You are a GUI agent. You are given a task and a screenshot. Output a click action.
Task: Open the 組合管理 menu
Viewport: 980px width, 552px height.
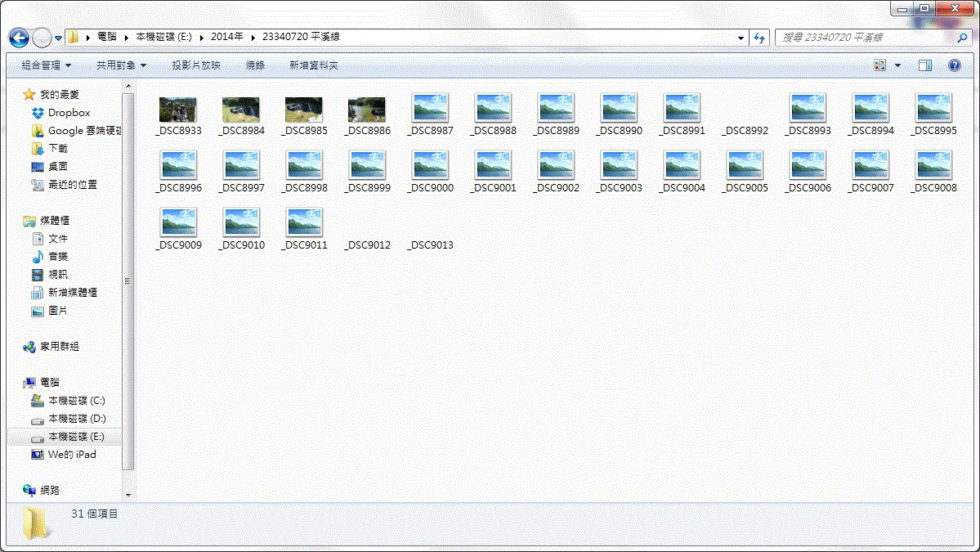47,65
